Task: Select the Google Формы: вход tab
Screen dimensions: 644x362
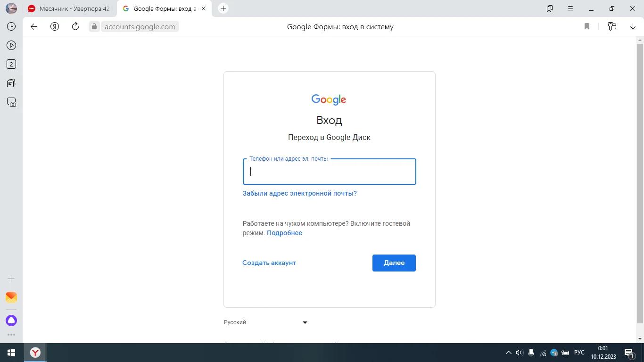Action: point(164,8)
